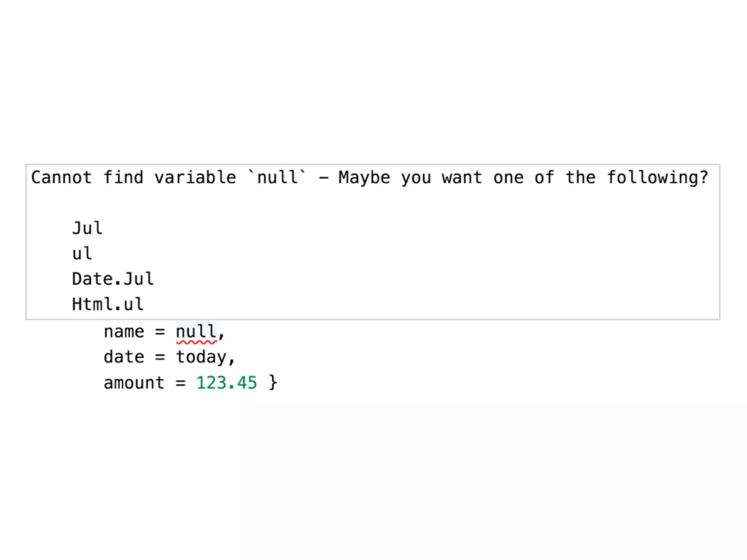
Task: Select the Jul suggestion in tooltip
Action: click(x=87, y=228)
